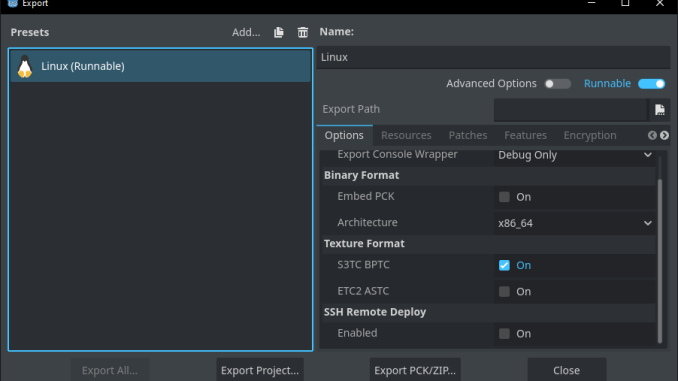Screen dimensions: 678x381
Task: Click Add... to create a preset
Action: click(246, 32)
